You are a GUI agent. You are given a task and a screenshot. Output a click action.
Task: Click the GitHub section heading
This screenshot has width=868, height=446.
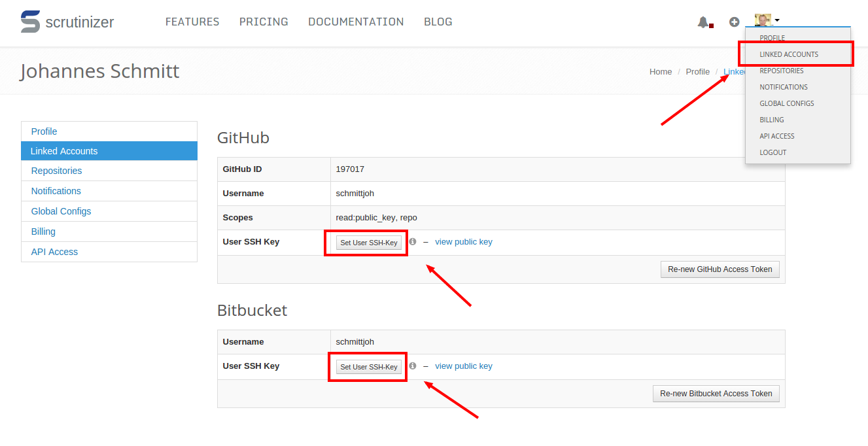click(243, 138)
